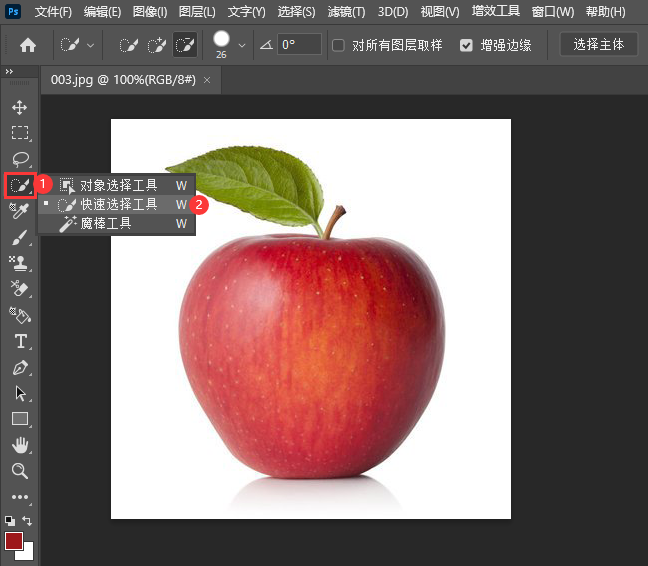648x566 pixels.
Task: Select the Type tool
Action: (x=19, y=341)
